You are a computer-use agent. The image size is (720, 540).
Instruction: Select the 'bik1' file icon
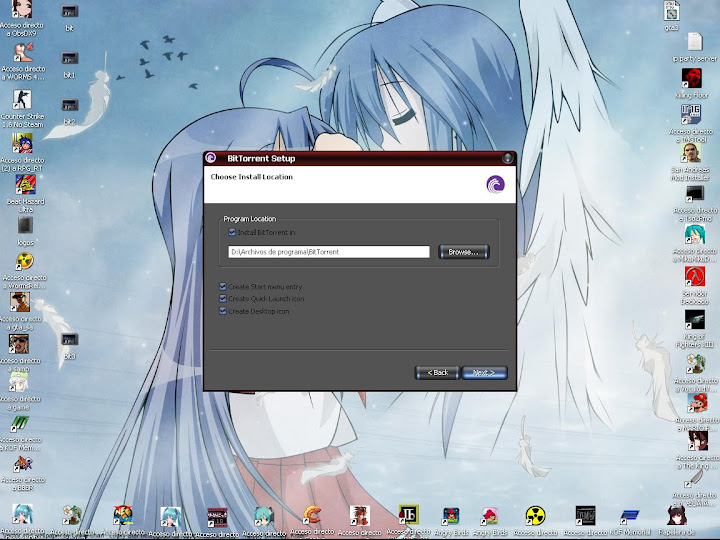(69, 58)
